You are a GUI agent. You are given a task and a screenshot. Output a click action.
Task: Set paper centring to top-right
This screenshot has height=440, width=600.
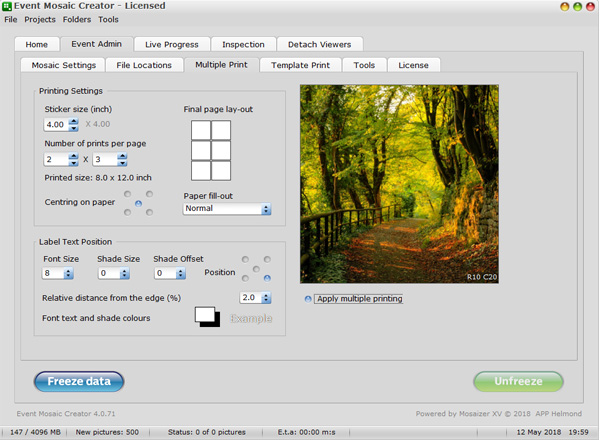(149, 194)
